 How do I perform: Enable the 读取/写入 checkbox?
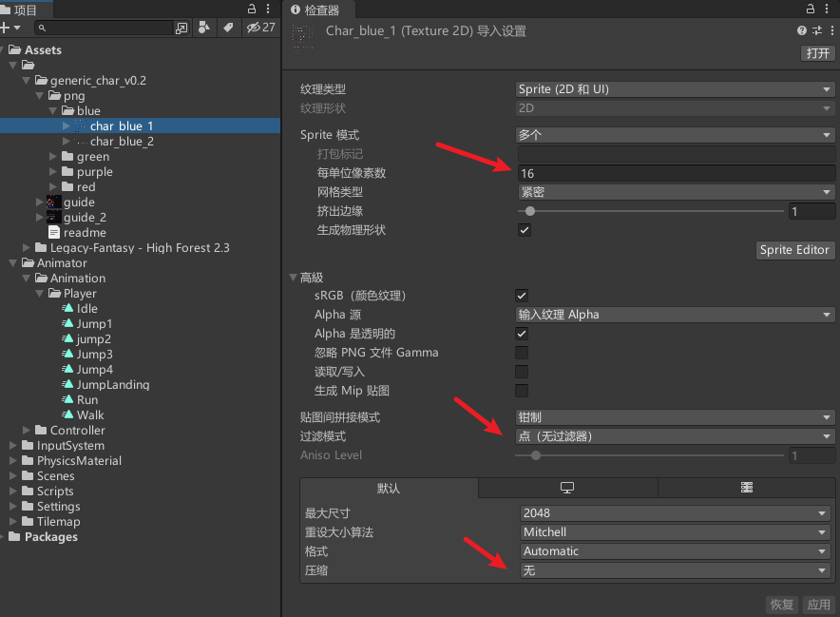click(x=523, y=372)
